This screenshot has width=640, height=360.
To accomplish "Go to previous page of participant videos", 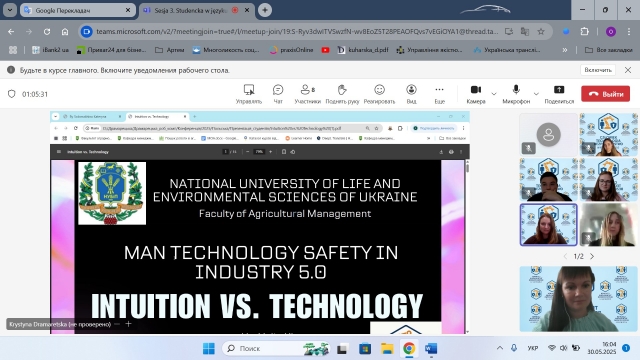I will tap(565, 256).
